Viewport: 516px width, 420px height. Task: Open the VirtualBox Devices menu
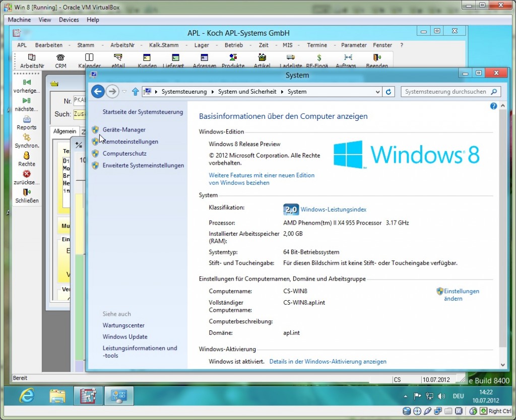click(69, 20)
